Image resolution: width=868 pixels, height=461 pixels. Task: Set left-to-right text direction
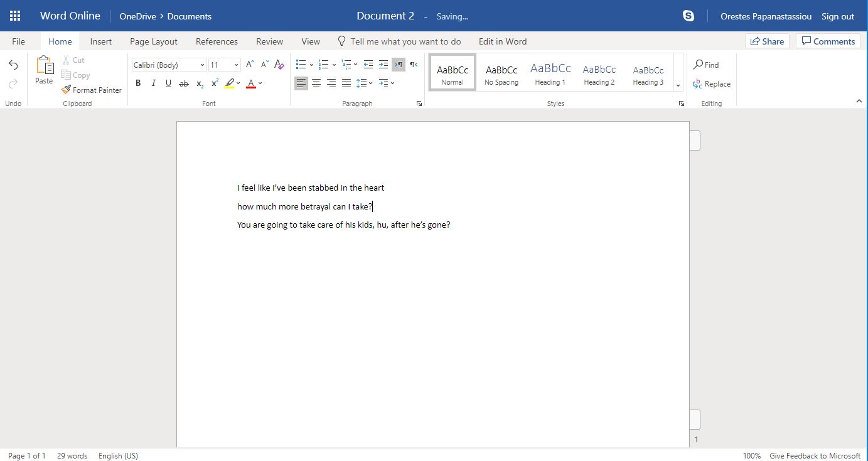(399, 65)
